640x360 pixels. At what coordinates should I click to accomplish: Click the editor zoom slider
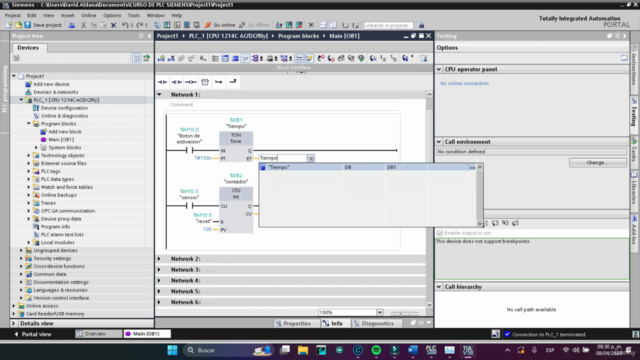(404, 313)
